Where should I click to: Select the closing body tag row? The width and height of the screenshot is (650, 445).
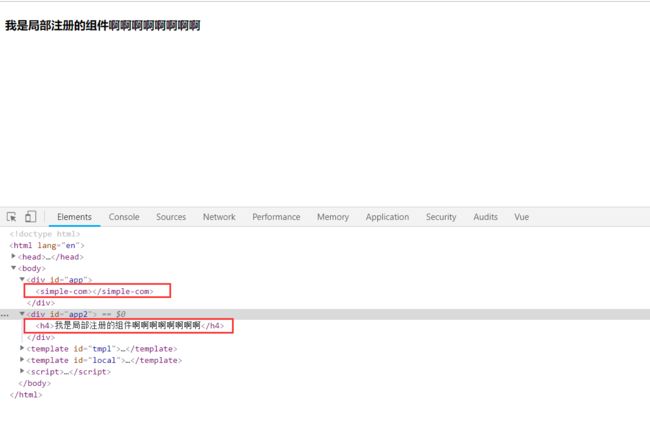click(35, 383)
